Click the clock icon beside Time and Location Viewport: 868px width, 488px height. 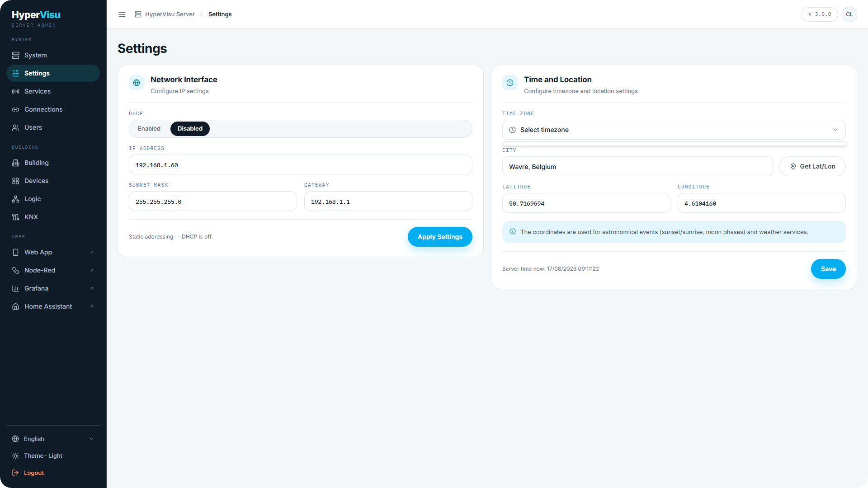click(x=510, y=83)
